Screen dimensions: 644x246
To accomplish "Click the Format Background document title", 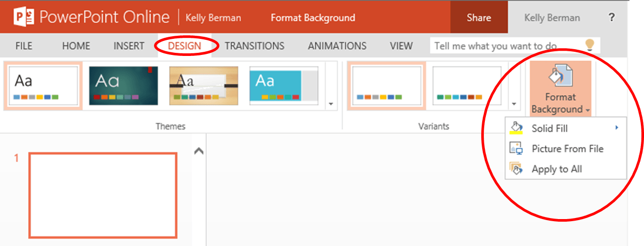I will coord(313,18).
